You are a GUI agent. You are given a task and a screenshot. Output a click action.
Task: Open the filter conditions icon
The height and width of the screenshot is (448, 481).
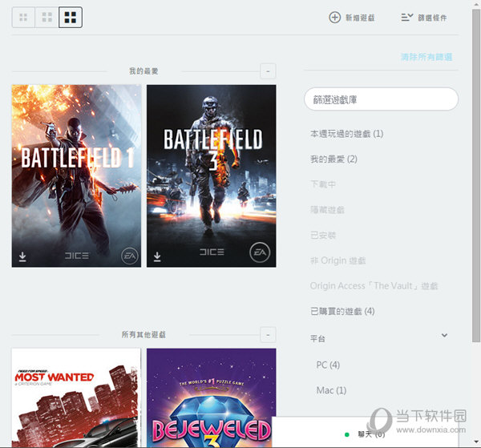[407, 18]
